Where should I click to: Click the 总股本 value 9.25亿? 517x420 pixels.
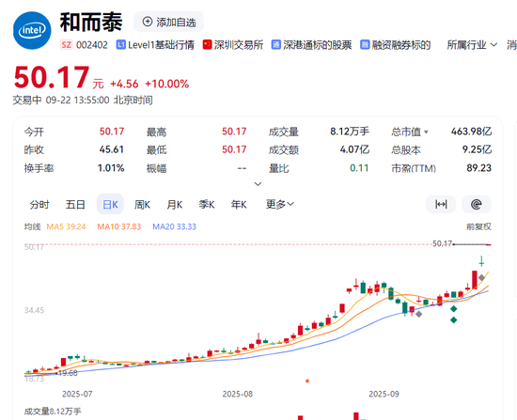point(477,149)
